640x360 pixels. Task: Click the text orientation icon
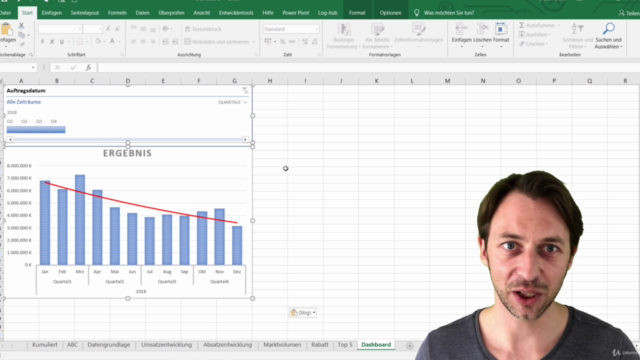tap(165, 29)
